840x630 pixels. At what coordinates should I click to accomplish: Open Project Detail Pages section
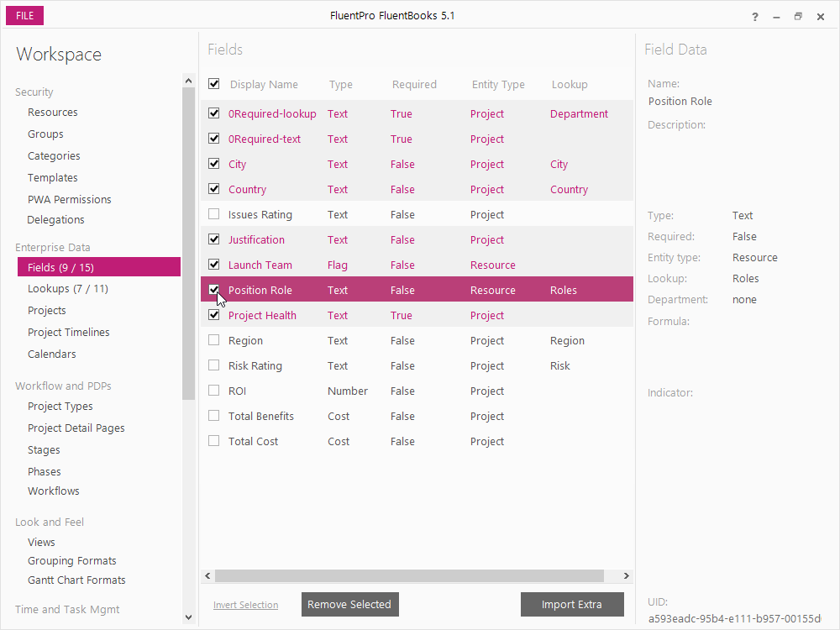tap(76, 428)
